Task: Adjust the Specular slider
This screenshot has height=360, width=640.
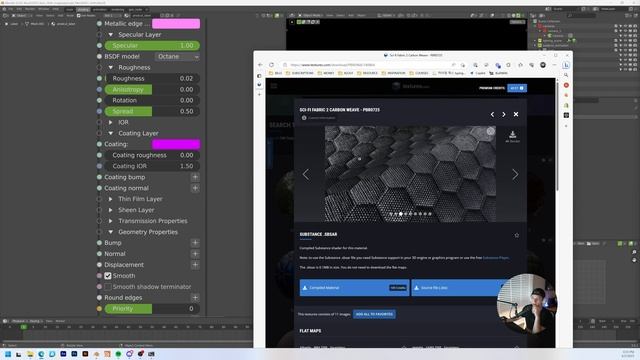Action: [x=152, y=45]
